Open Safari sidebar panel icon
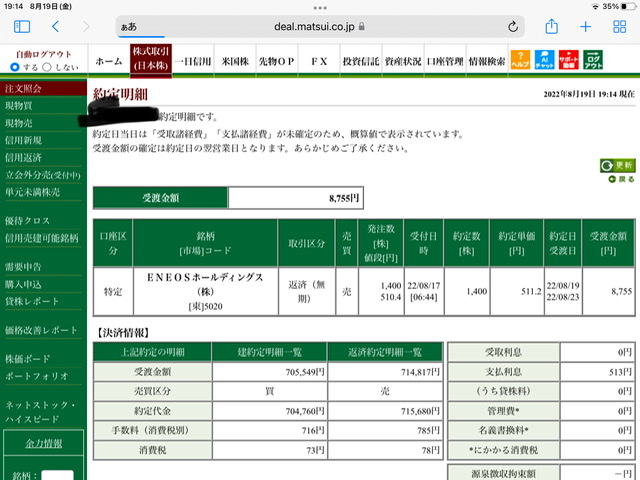 click(22, 27)
